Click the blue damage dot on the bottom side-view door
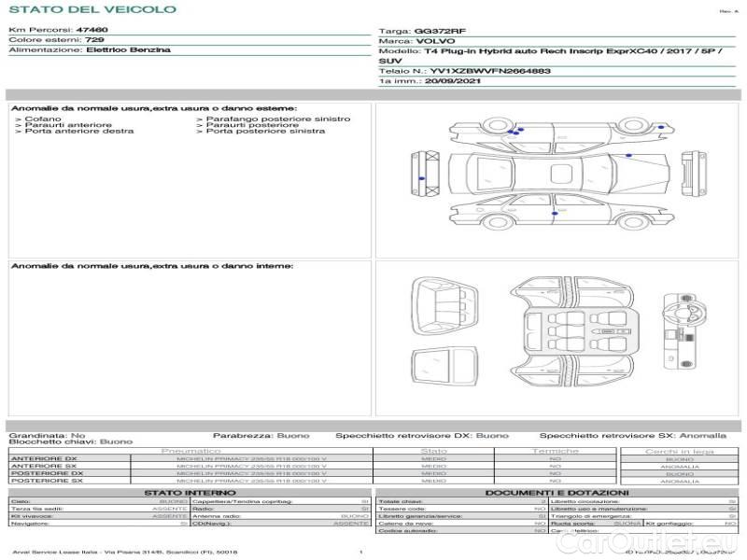The width and height of the screenshot is (747, 560). [555, 214]
